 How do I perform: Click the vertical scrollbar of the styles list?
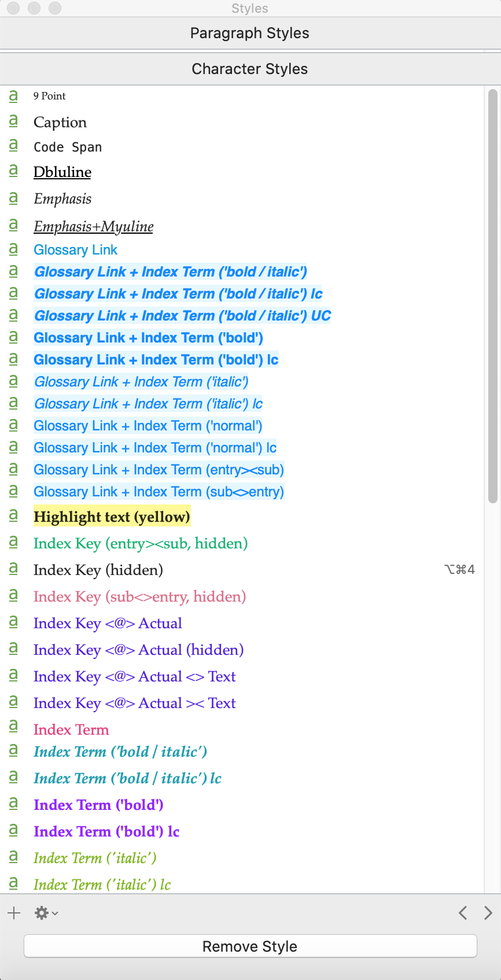point(493,296)
